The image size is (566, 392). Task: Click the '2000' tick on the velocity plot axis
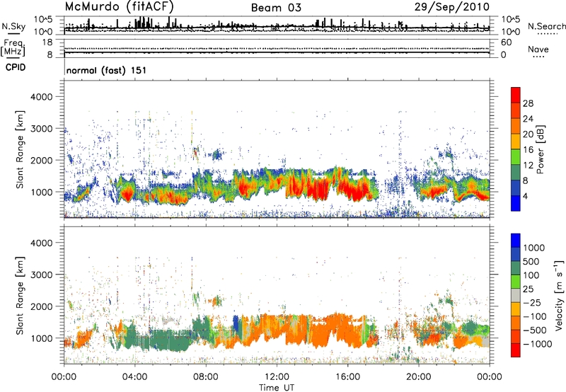(42, 306)
